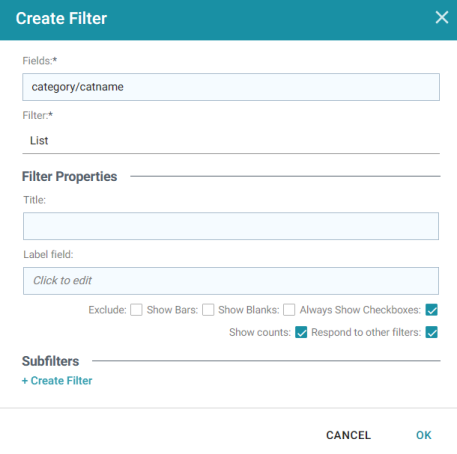Click the 'Respond to other filters:' label text

366,332
